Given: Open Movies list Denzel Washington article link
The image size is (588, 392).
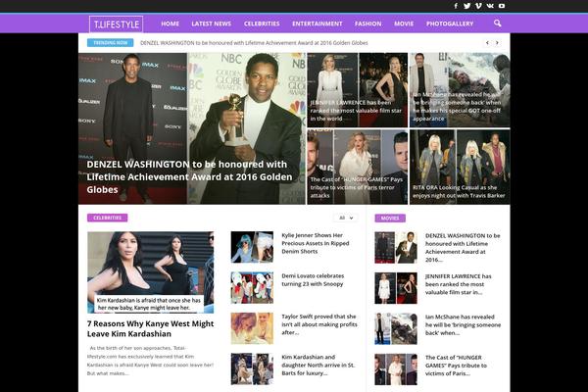Looking at the screenshot, I should point(463,248).
